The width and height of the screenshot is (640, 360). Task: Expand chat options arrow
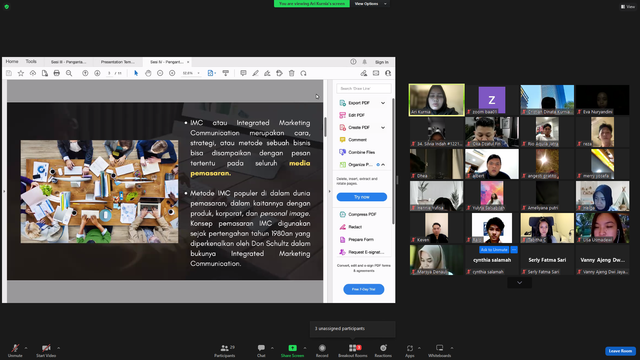click(x=272, y=348)
